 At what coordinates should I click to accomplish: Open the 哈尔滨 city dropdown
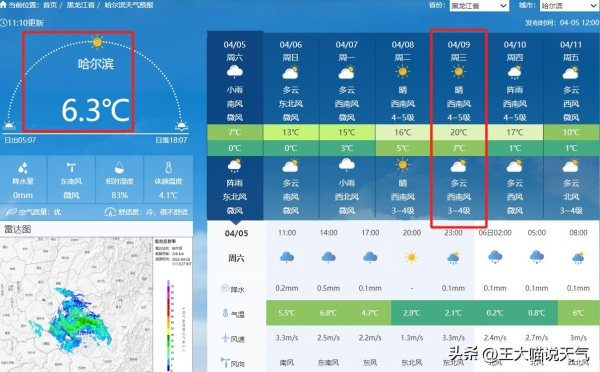(569, 6)
